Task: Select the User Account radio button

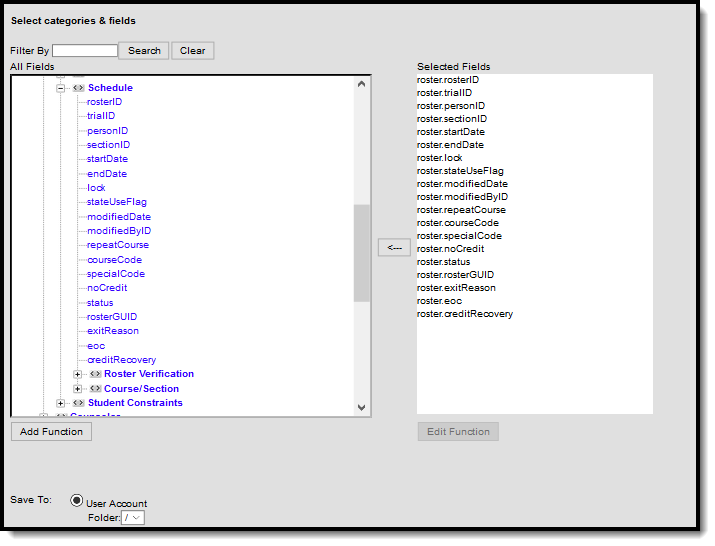Action: [77, 501]
